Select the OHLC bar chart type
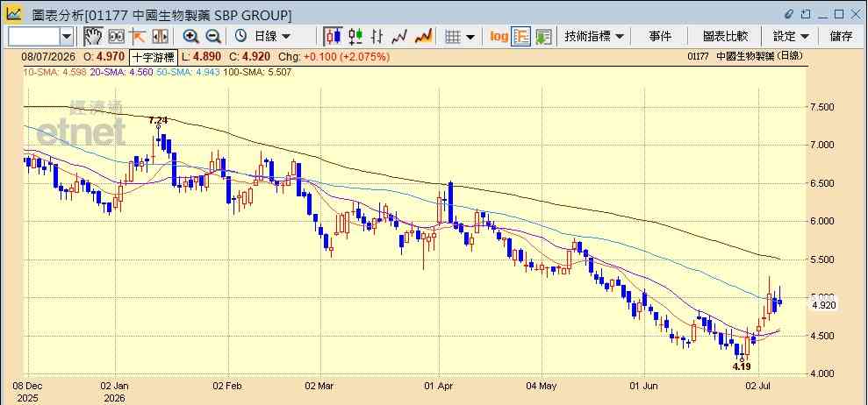 [x=377, y=37]
